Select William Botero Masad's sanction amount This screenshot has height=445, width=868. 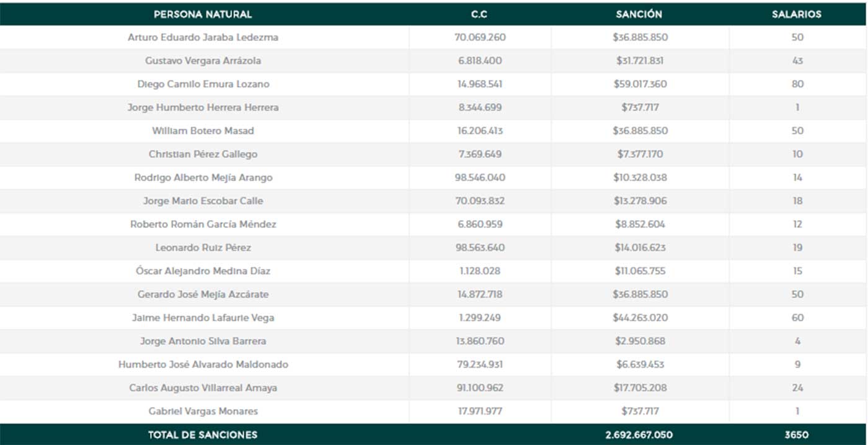tap(640, 131)
